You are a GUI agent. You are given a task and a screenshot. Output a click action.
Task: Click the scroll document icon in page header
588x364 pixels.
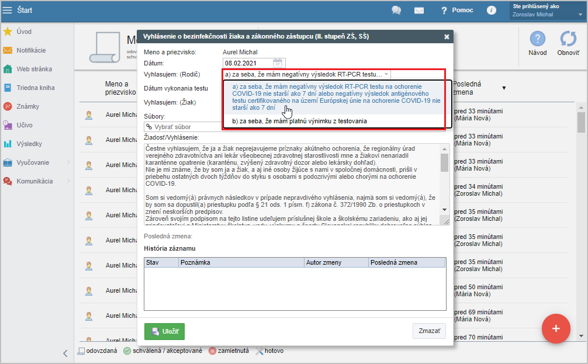coord(105,47)
